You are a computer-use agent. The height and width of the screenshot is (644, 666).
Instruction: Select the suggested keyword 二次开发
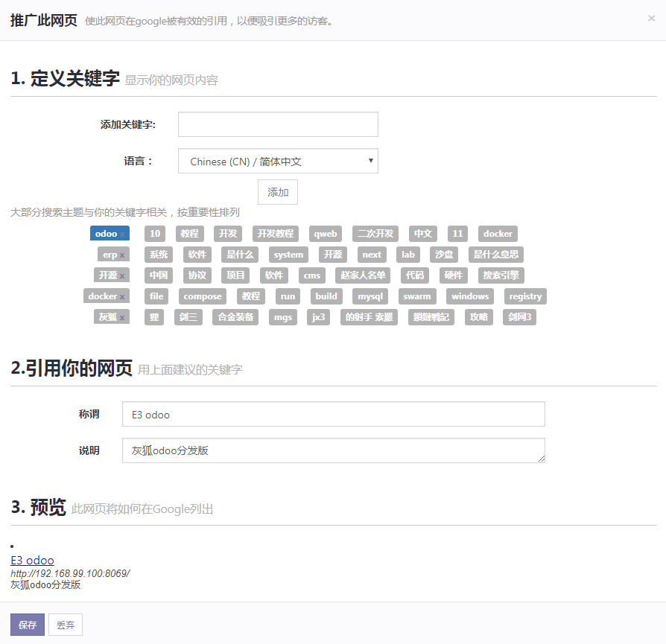375,234
